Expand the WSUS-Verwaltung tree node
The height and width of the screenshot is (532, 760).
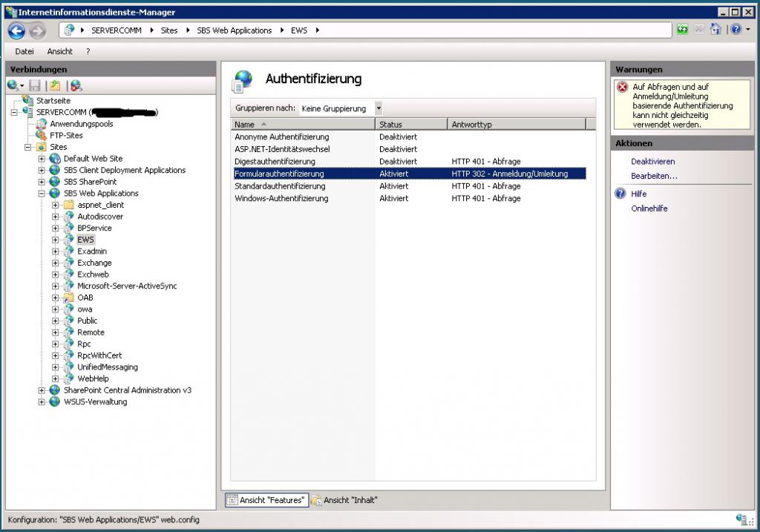[x=42, y=401]
